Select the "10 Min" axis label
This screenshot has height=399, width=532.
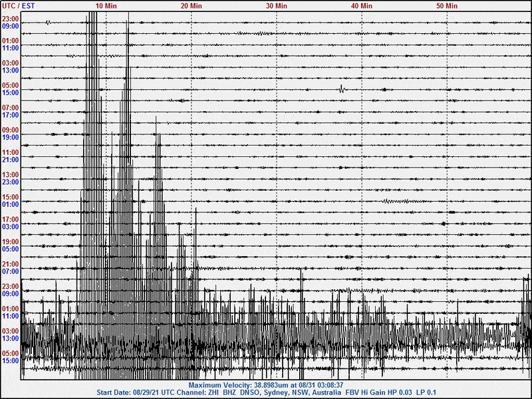click(x=106, y=6)
